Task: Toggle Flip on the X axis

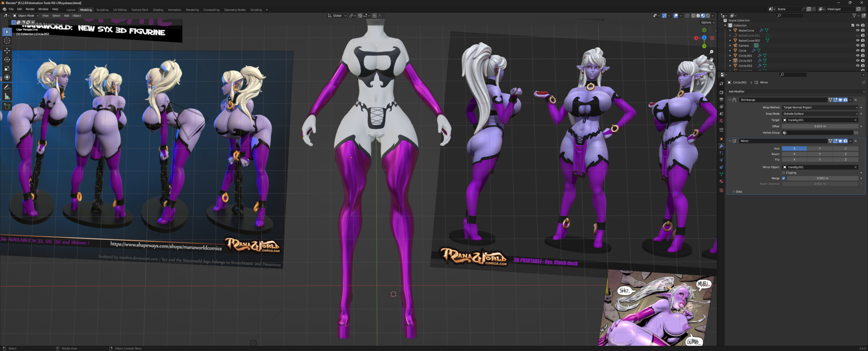Action: pyautogui.click(x=794, y=160)
